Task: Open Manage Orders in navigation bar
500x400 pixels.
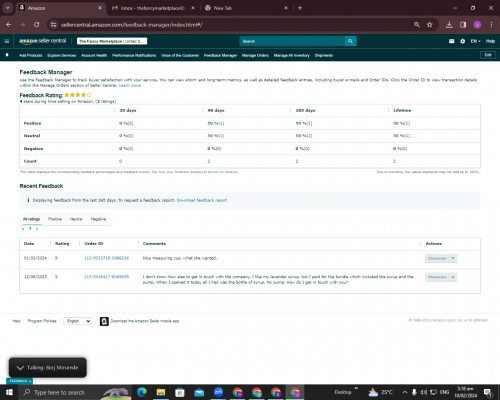Action: coord(255,55)
